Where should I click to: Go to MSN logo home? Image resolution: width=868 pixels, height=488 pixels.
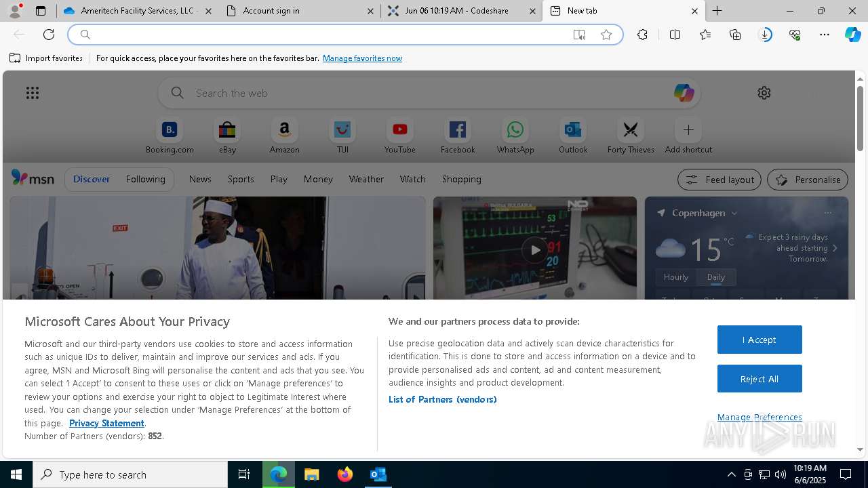[x=33, y=178]
